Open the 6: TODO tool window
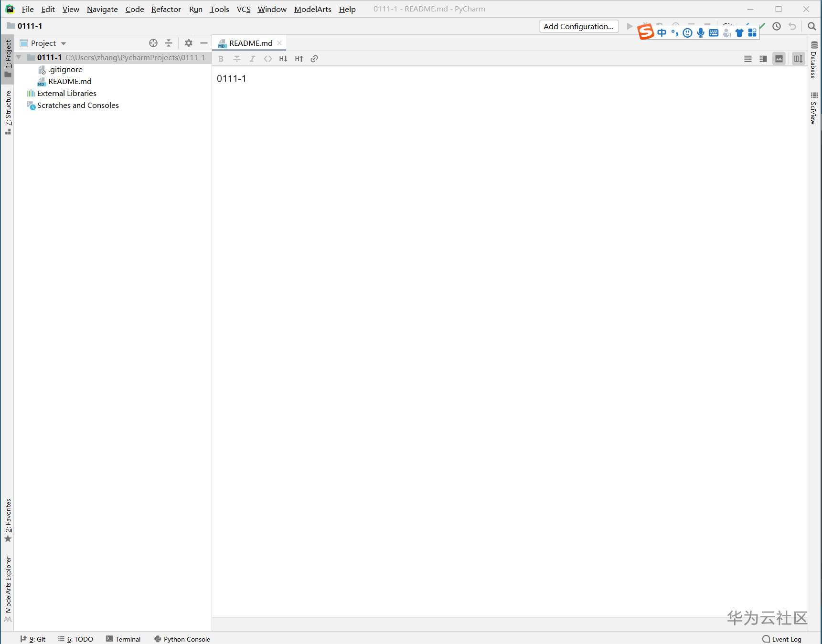The image size is (822, 644). 75,639
